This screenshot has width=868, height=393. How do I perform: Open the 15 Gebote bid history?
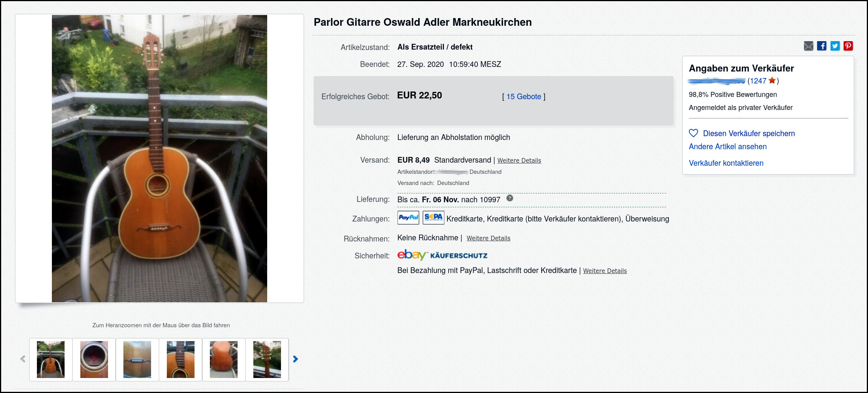point(524,97)
